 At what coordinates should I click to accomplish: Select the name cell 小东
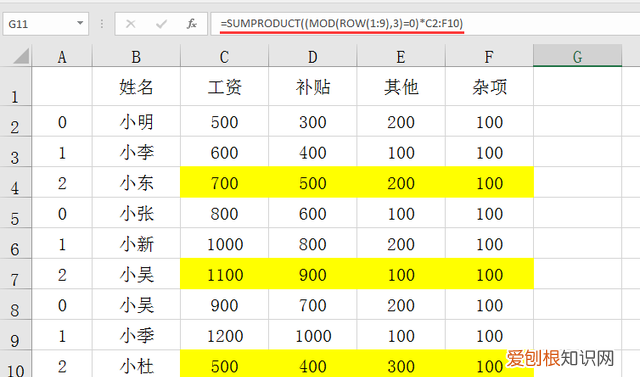coord(136,182)
